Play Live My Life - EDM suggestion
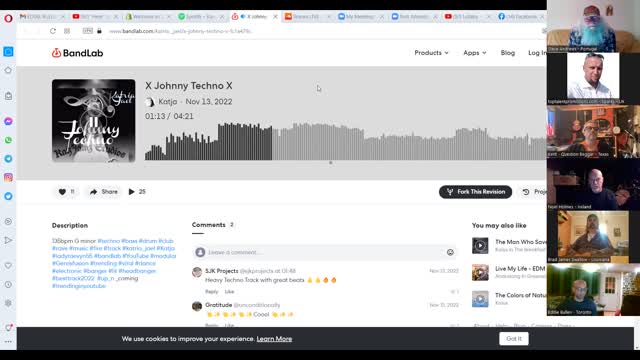 click(480, 272)
